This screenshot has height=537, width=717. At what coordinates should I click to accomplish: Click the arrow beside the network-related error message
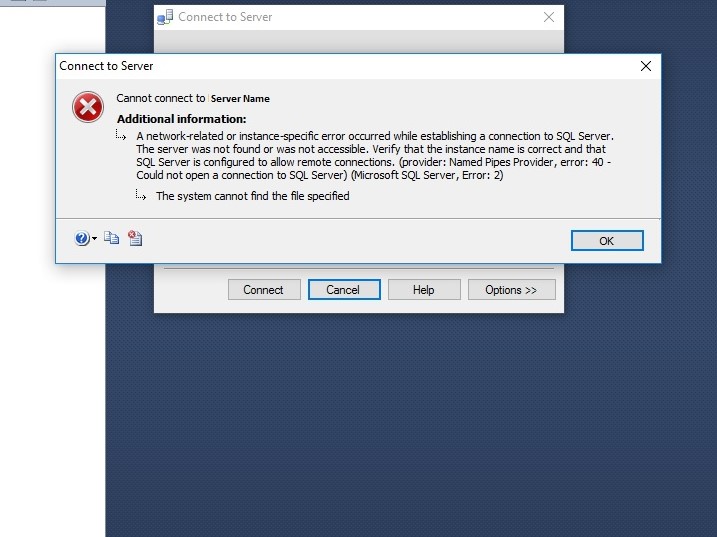pyautogui.click(x=121, y=134)
